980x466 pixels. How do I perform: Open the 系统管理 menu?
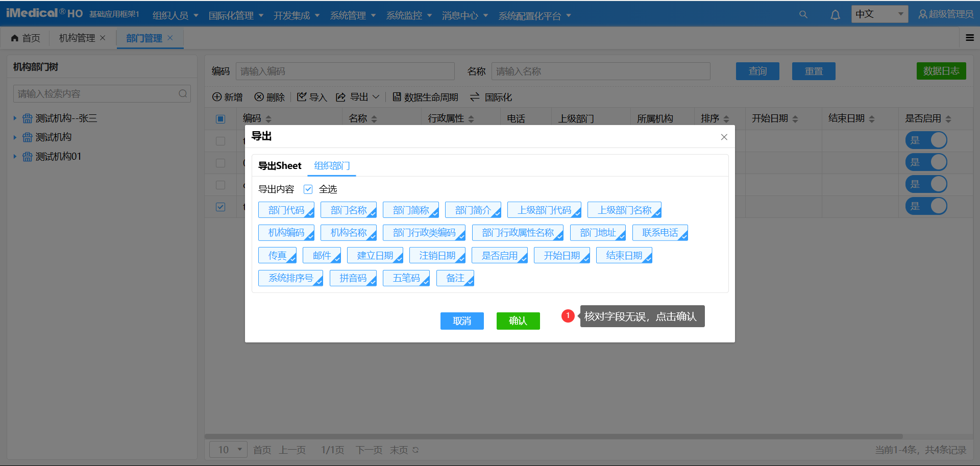point(352,15)
